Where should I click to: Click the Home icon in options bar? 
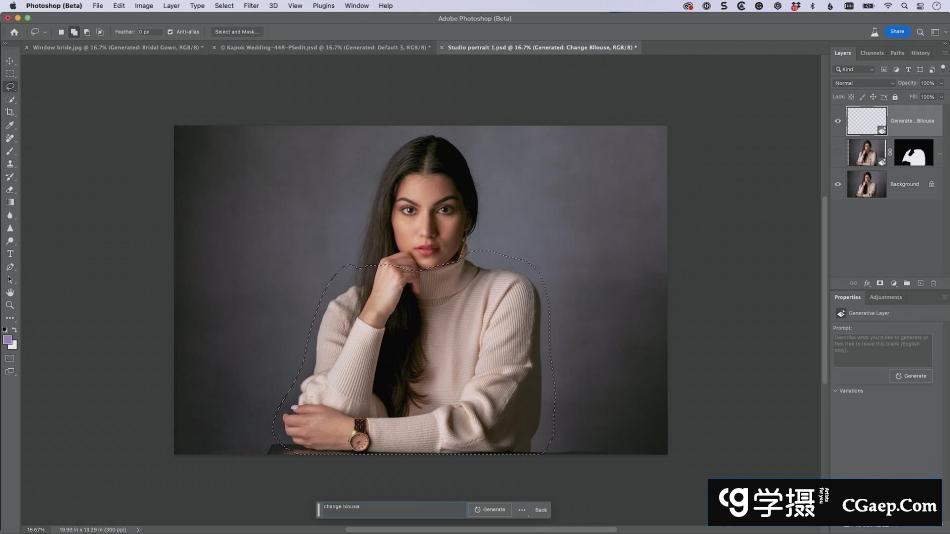click(x=14, y=32)
